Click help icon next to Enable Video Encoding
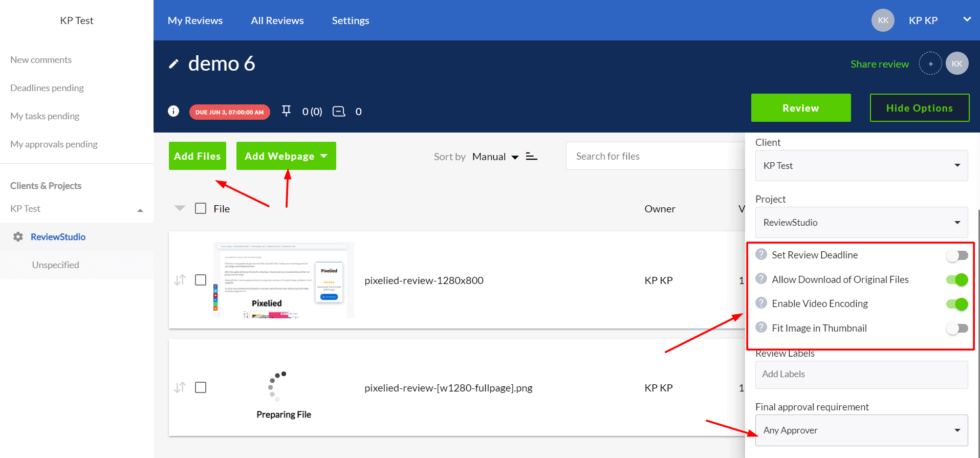Image resolution: width=980 pixels, height=458 pixels. click(x=761, y=303)
